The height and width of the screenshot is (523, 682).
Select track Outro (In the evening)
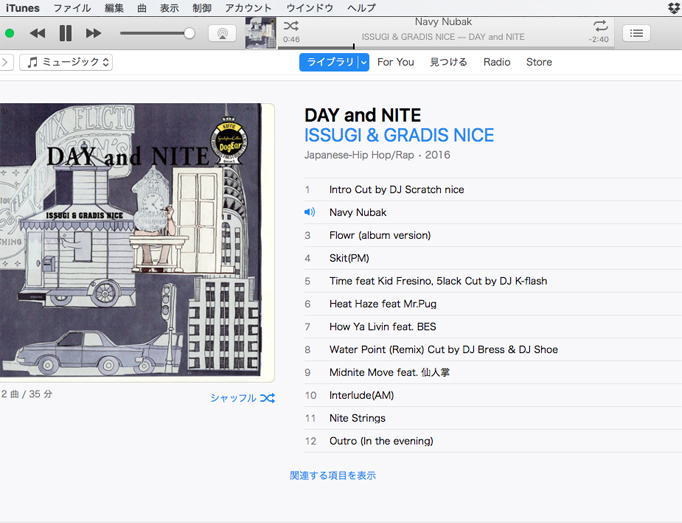coord(493,441)
